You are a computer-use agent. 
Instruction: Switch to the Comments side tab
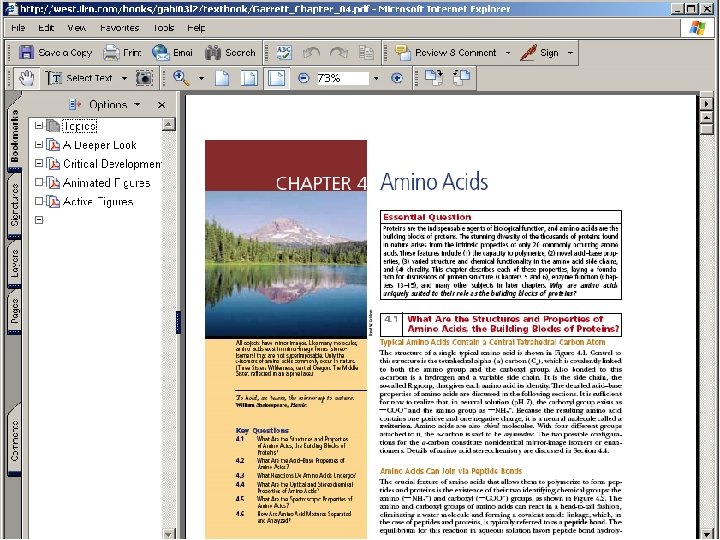tap(14, 441)
